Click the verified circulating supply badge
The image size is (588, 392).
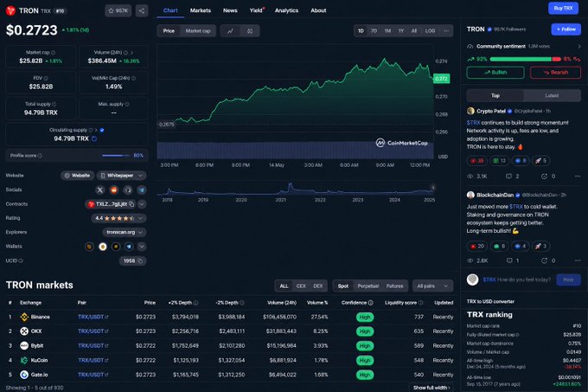pos(102,130)
